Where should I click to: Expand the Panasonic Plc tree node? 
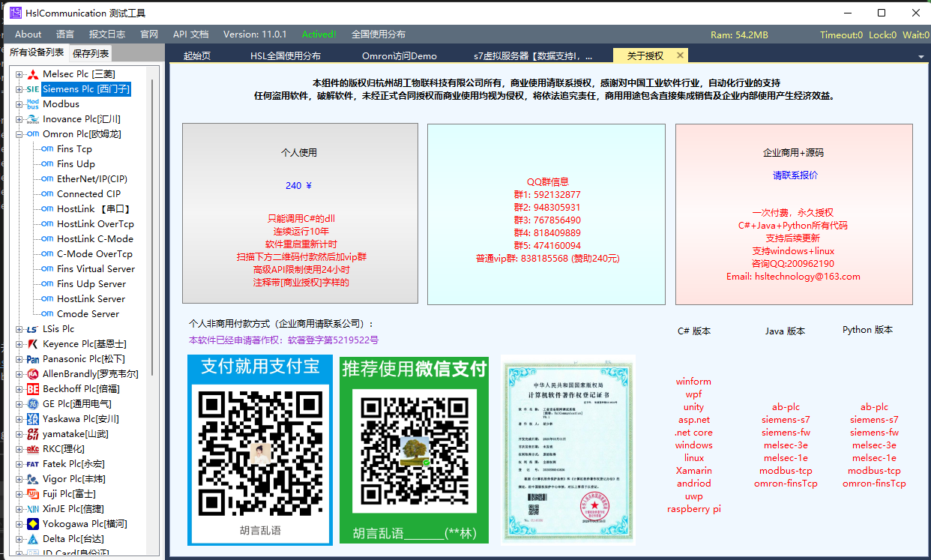[19, 359]
